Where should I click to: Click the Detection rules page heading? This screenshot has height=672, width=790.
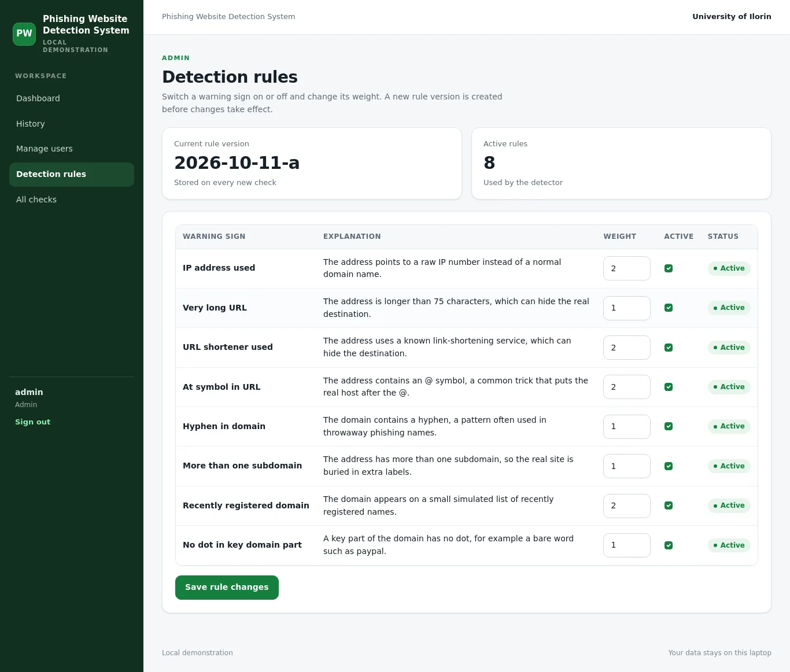click(230, 77)
